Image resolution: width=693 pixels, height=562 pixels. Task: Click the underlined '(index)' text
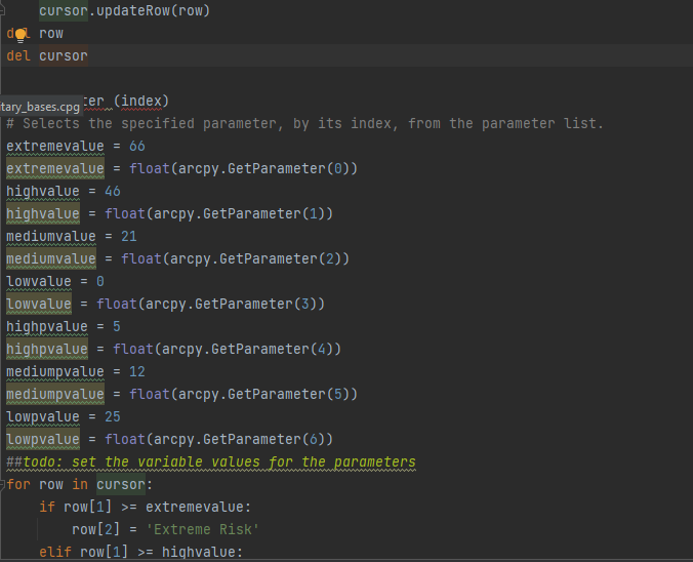tap(141, 101)
